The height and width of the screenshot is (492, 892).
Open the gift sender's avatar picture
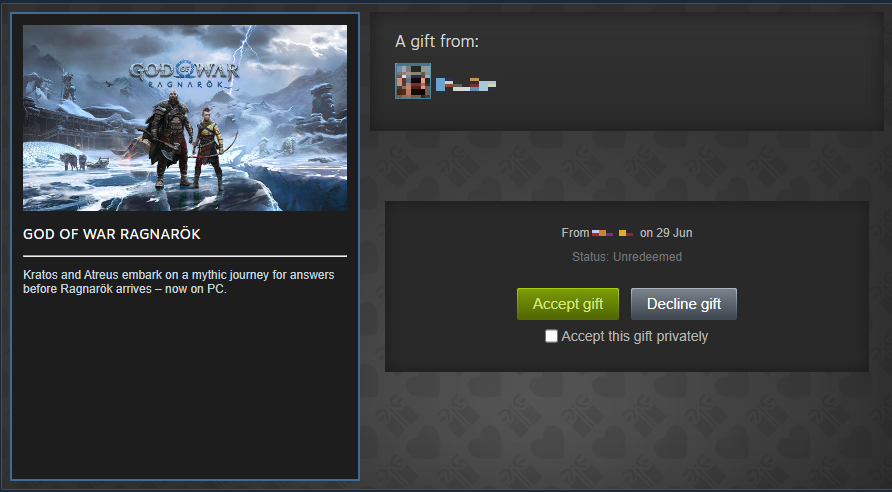pyautogui.click(x=413, y=81)
